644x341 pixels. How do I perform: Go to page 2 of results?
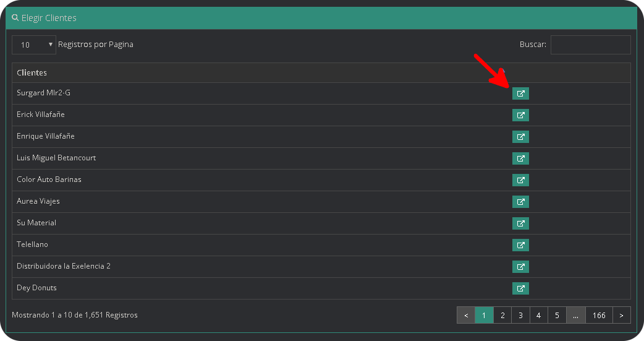[502, 315]
